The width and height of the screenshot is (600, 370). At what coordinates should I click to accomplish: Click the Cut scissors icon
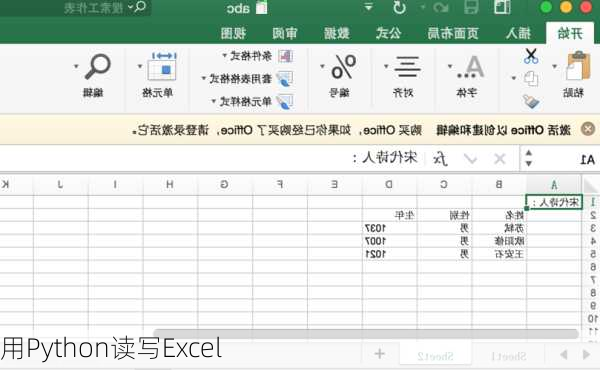point(531,56)
